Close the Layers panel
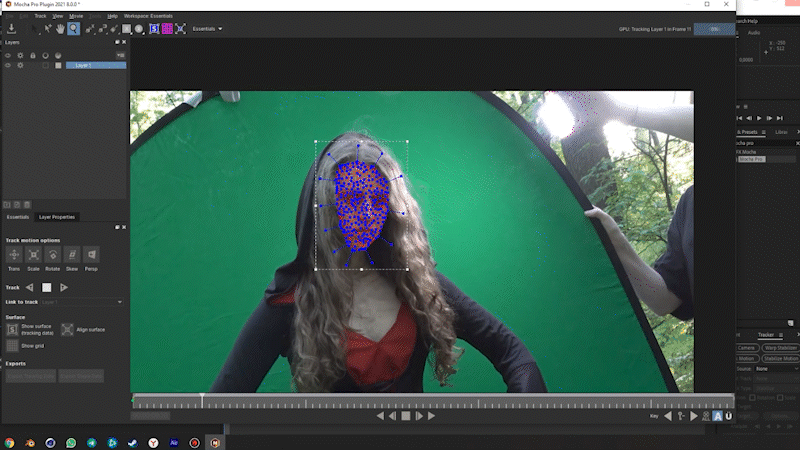800x450 pixels. [124, 42]
